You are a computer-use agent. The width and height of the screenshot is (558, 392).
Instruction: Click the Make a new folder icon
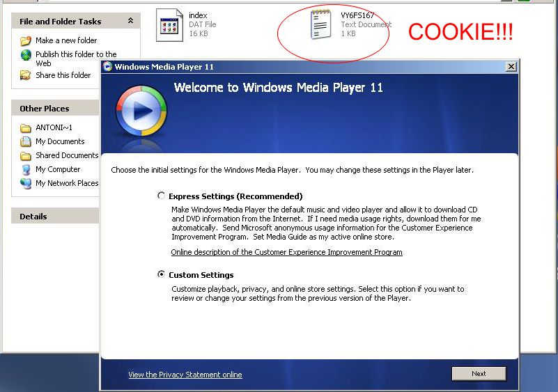pyautogui.click(x=26, y=40)
